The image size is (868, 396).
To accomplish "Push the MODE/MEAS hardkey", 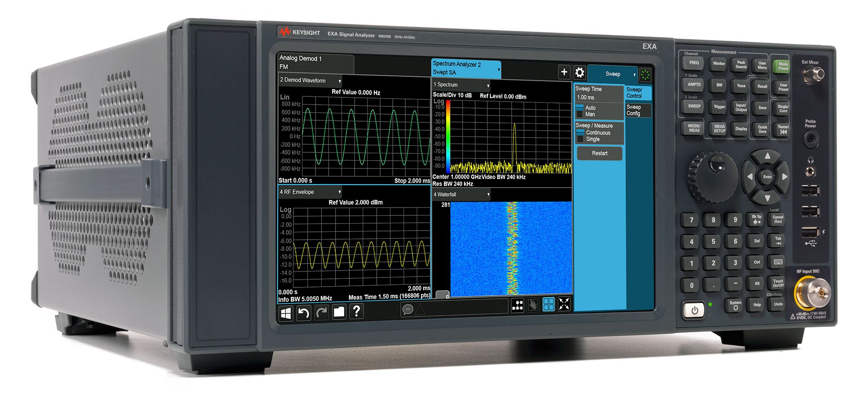I will pos(694,128).
